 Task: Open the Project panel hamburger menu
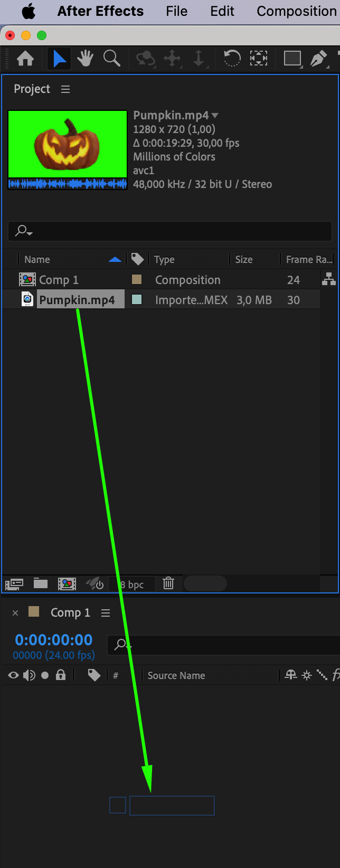pos(65,89)
